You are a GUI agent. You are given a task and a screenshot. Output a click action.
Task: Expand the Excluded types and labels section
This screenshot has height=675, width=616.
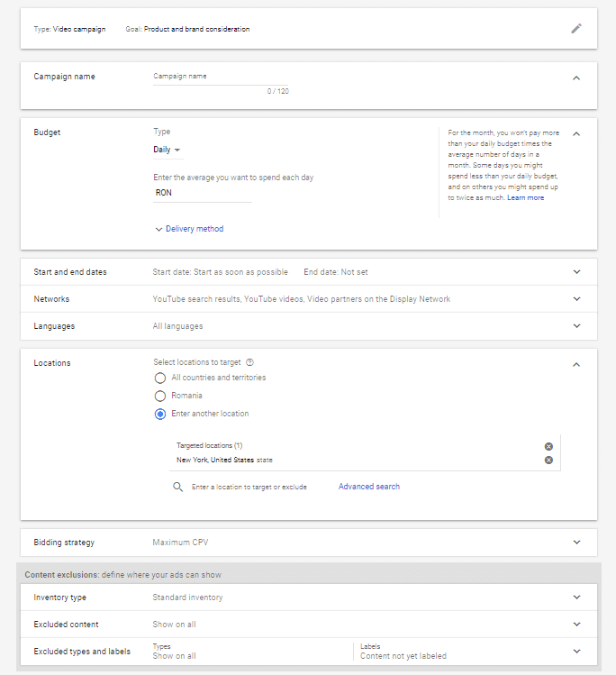click(x=577, y=652)
